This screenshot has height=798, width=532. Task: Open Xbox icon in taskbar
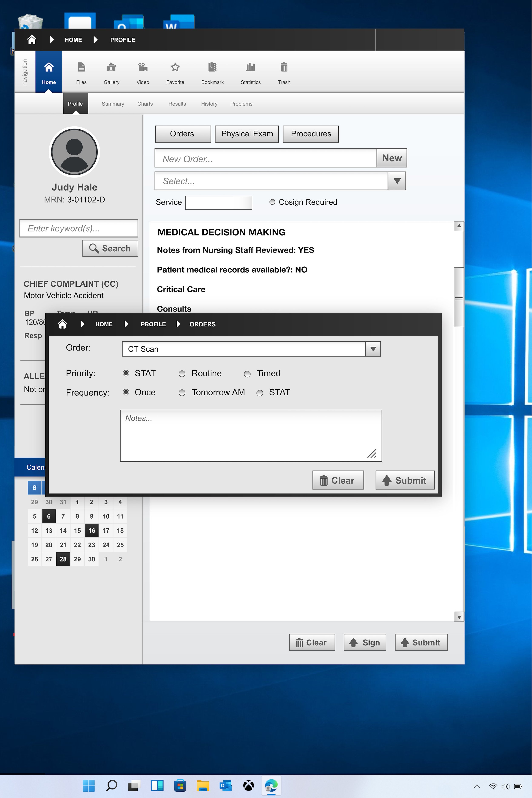click(x=248, y=785)
